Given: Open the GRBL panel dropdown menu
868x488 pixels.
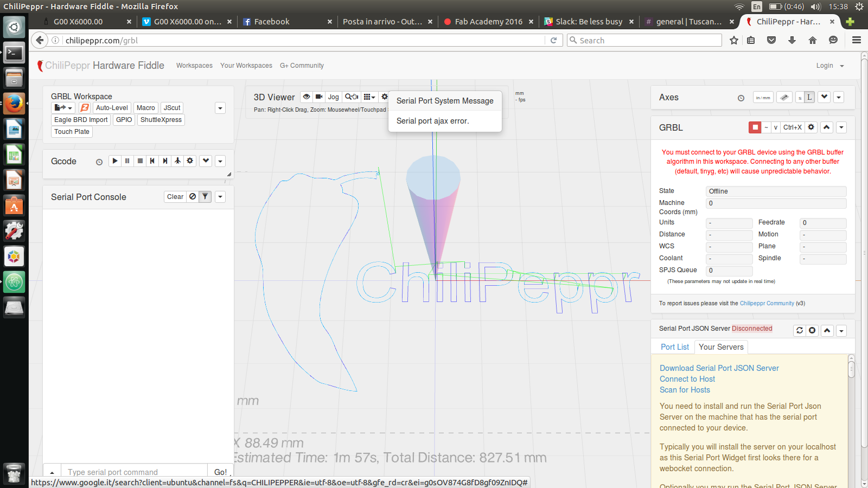Looking at the screenshot, I should [x=841, y=127].
